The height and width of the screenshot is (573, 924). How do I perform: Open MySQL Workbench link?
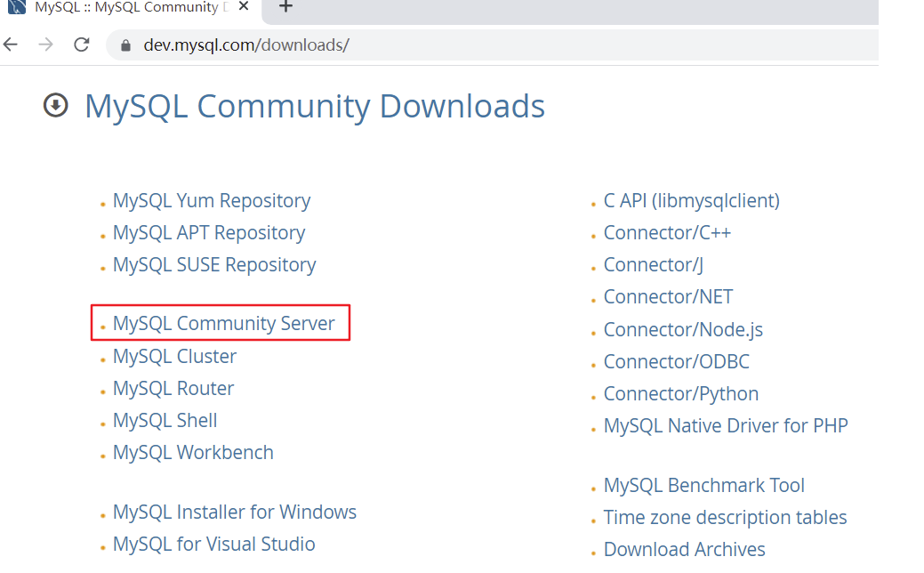coord(193,453)
